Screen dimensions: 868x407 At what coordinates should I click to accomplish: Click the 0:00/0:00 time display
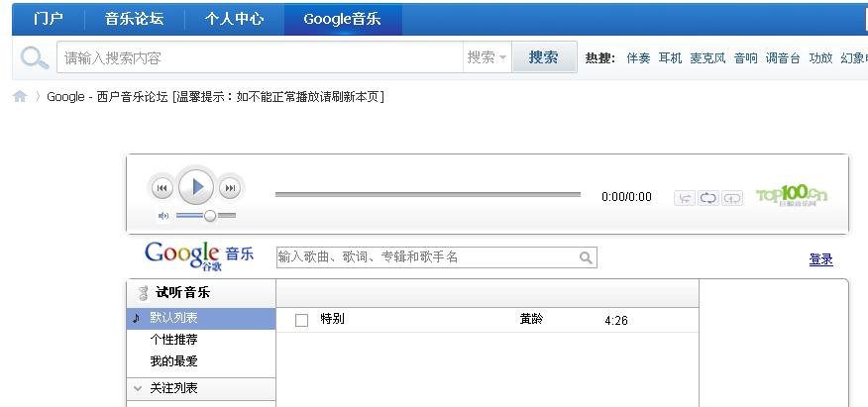click(626, 197)
